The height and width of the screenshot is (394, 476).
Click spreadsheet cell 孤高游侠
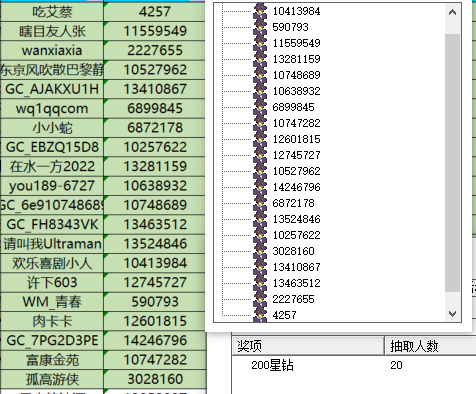click(x=52, y=379)
